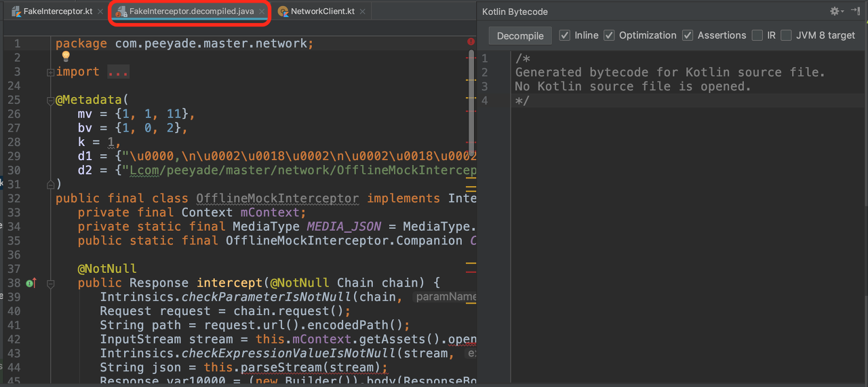Click the MEDIA_JSON constant name

pos(344,227)
